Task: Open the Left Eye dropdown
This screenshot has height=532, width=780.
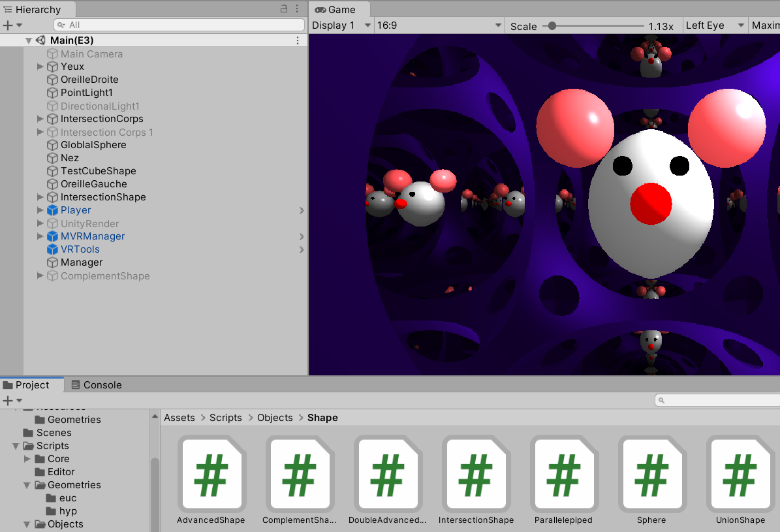Action: (715, 25)
